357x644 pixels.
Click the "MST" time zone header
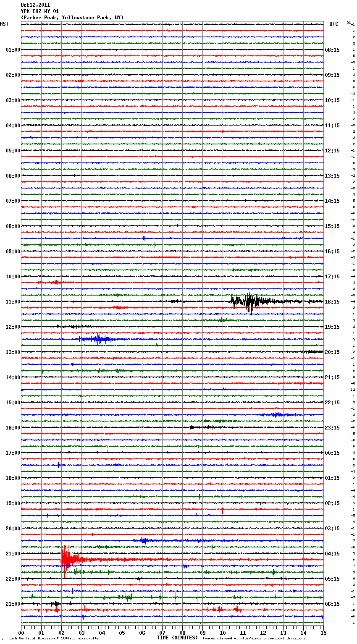click(x=4, y=24)
